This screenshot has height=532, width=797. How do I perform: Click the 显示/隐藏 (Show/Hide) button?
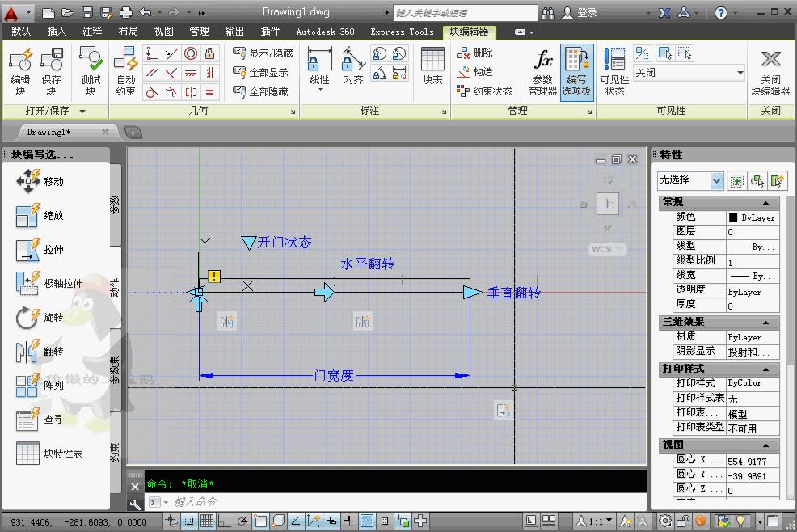pyautogui.click(x=259, y=50)
